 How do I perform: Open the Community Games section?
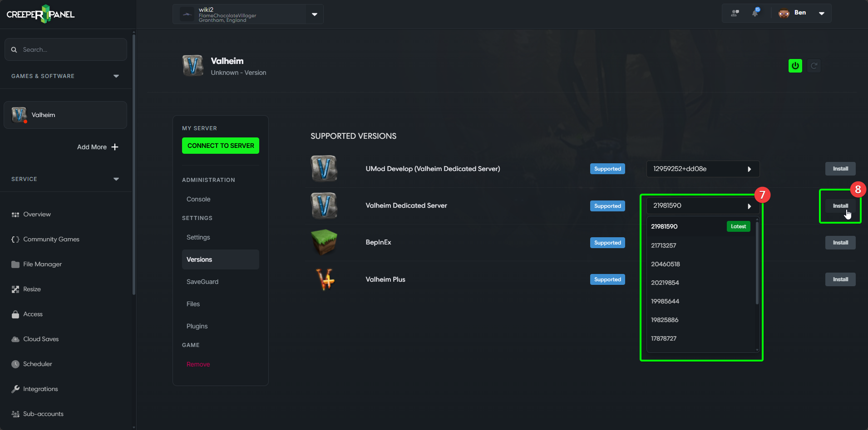click(x=51, y=239)
